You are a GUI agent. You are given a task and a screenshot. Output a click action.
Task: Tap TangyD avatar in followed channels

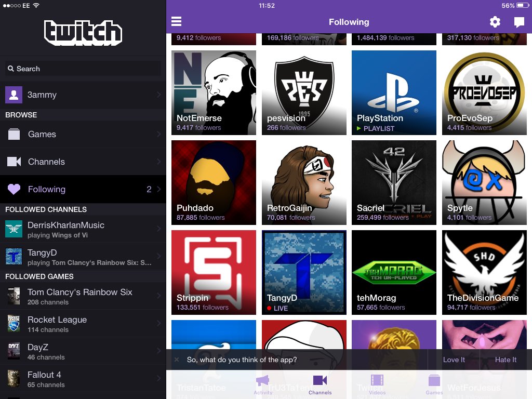14,256
